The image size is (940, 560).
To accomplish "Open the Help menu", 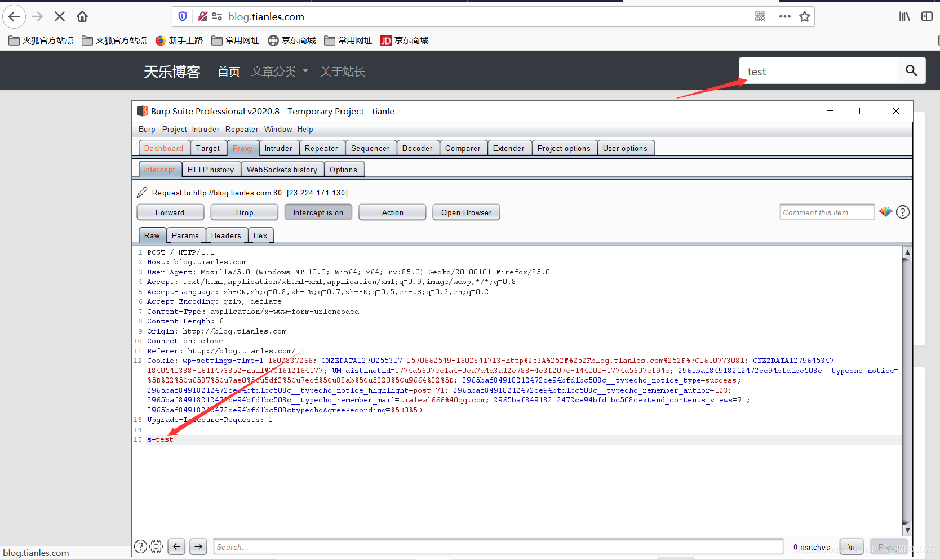I will tap(305, 129).
